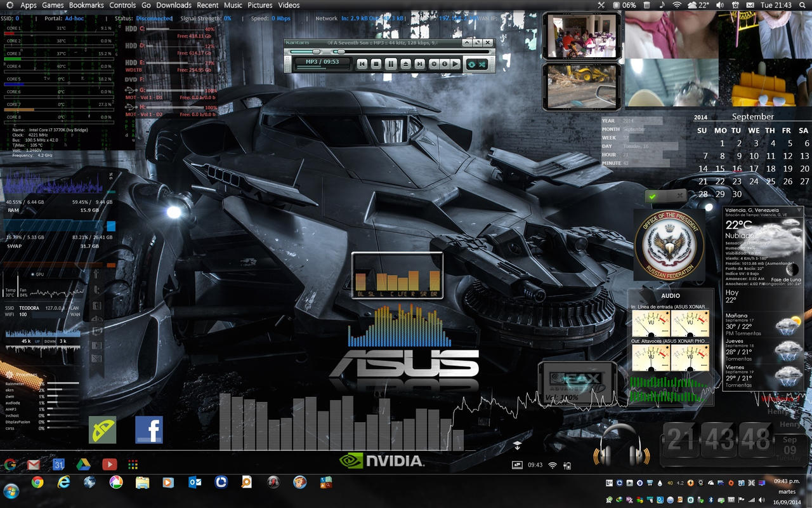Stop playback in the Kantaris player
812x508 pixels.
(x=376, y=64)
